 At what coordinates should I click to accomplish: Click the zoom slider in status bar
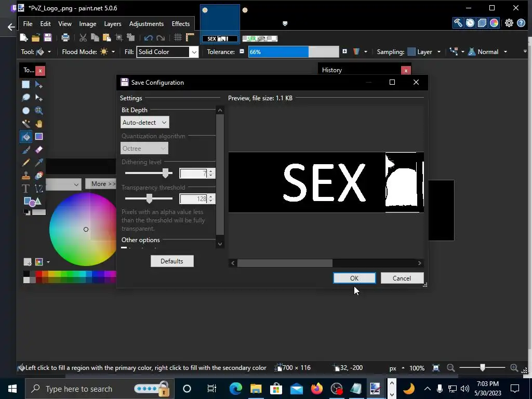click(x=482, y=368)
